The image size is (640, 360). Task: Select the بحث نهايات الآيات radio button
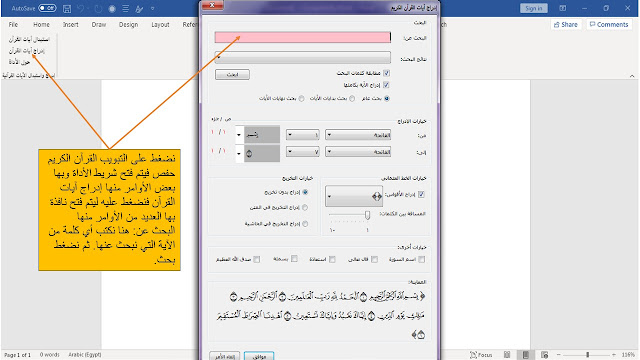[x=301, y=98]
